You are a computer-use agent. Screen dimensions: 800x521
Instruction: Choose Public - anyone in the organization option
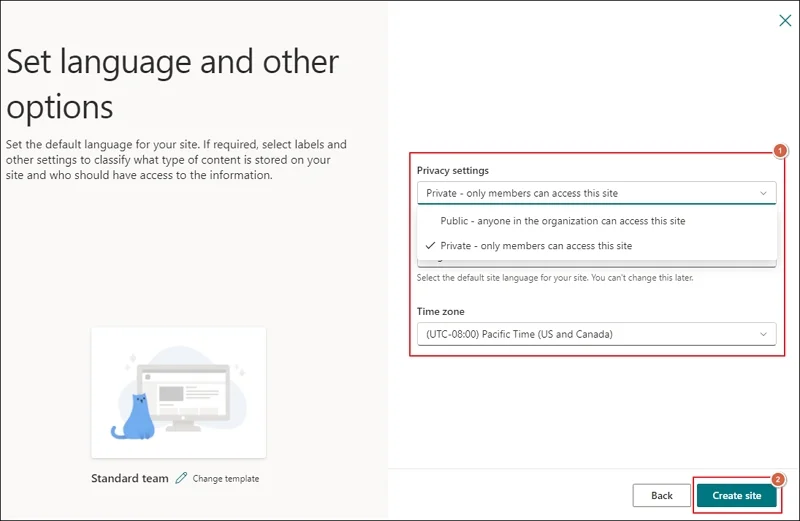[596, 221]
